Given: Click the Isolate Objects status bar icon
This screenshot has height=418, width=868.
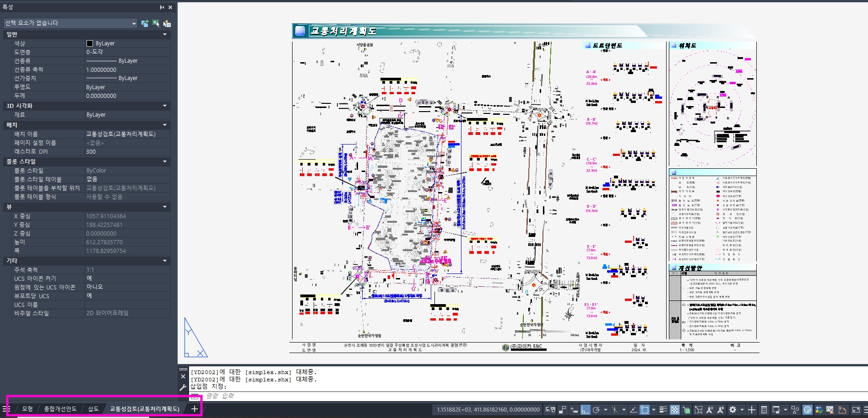Looking at the screenshot, I should 795,410.
